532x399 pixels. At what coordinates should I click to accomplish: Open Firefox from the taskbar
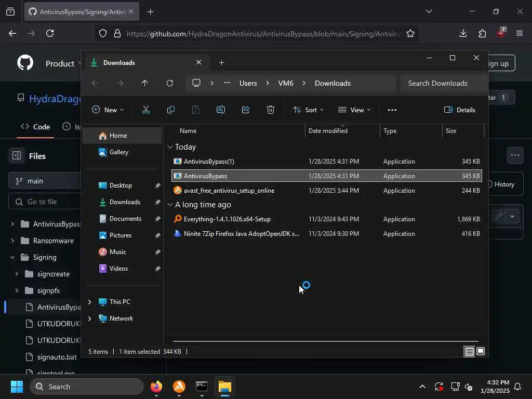156,387
